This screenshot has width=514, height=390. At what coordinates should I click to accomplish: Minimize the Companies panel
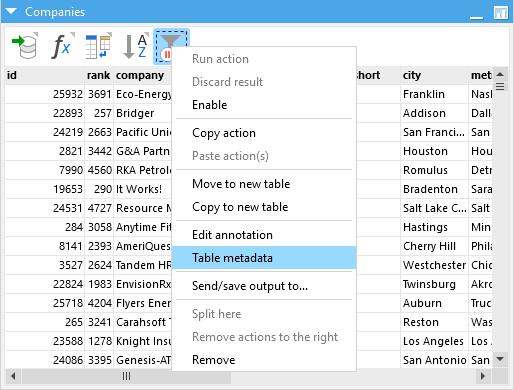click(476, 17)
